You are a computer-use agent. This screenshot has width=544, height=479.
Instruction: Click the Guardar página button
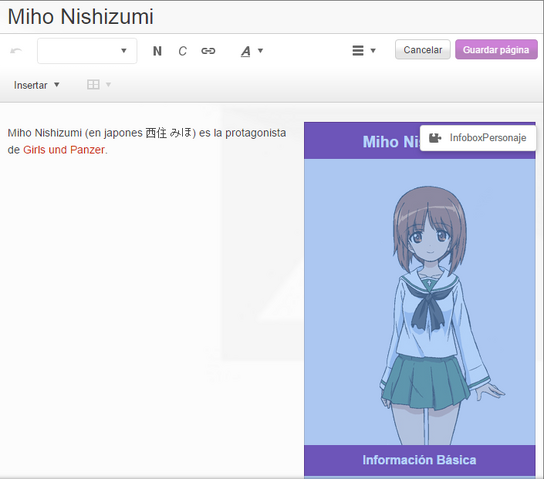click(x=496, y=50)
